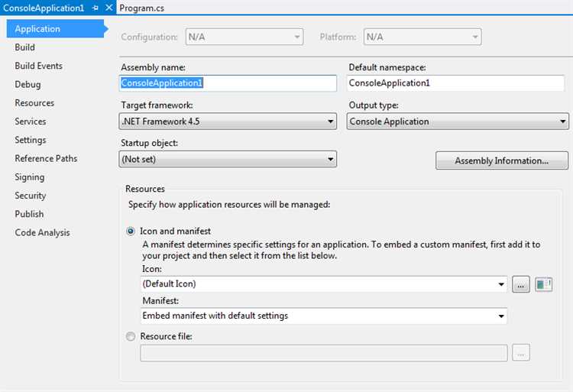Viewport: 573px width, 392px height.
Task: Open the Icon selection dropdown
Action: [x=324, y=284]
